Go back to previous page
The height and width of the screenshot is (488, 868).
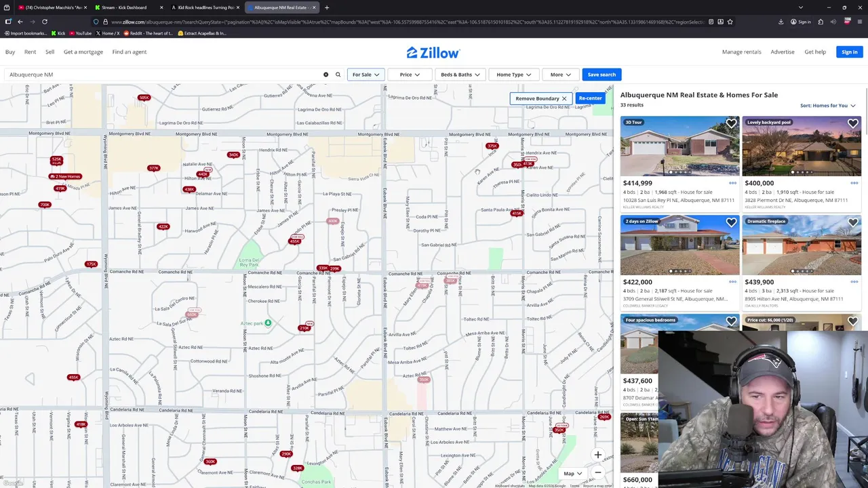tap(20, 22)
